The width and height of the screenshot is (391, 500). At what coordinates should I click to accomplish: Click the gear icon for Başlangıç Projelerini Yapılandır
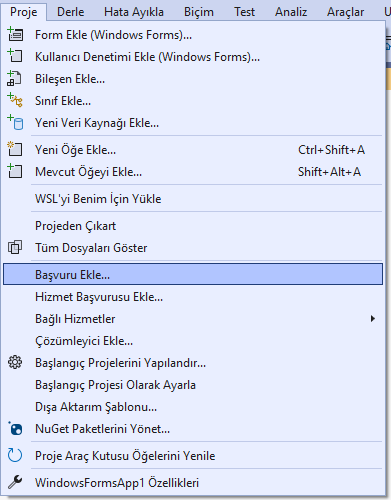[x=15, y=362]
